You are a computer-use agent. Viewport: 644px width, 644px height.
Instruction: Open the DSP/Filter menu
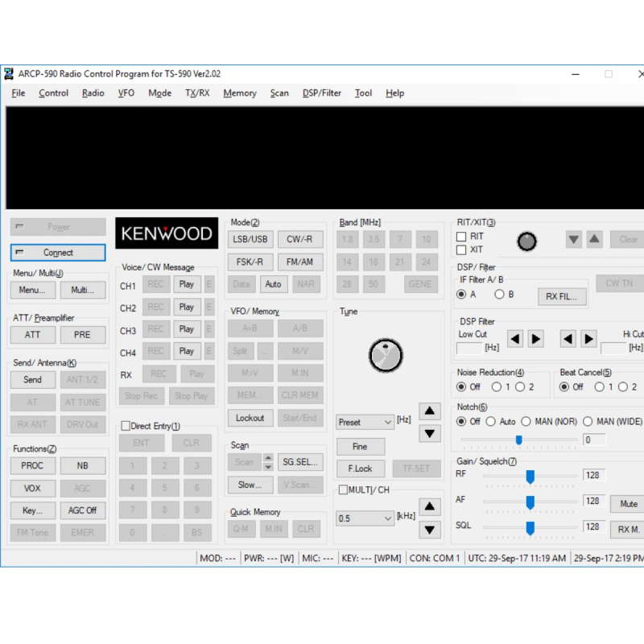(x=321, y=93)
